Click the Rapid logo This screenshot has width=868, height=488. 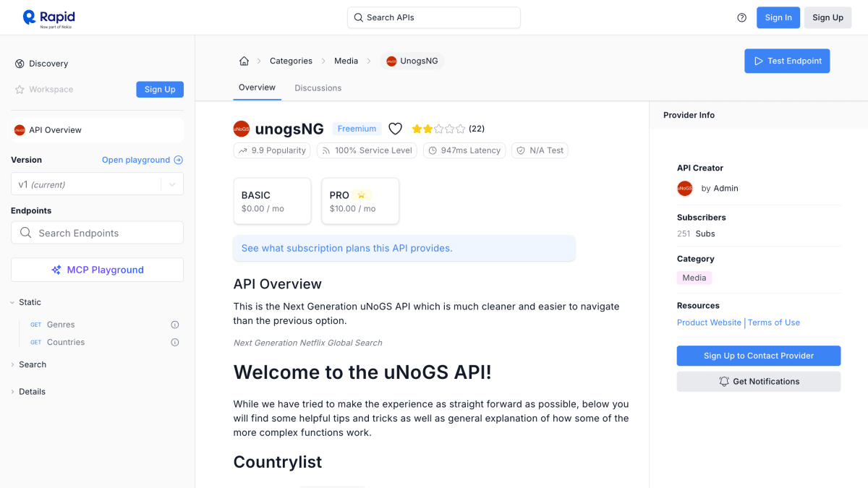pos(48,17)
